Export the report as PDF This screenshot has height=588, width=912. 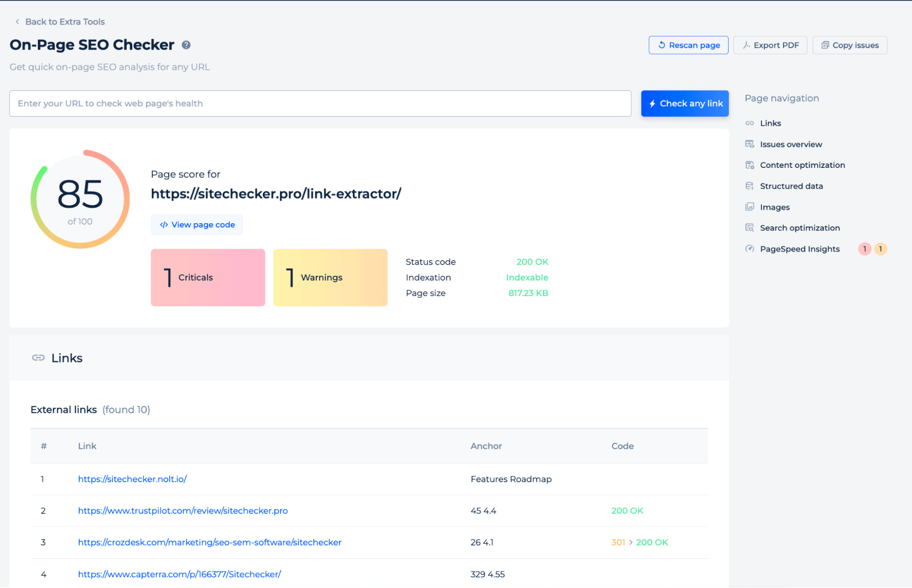click(770, 45)
